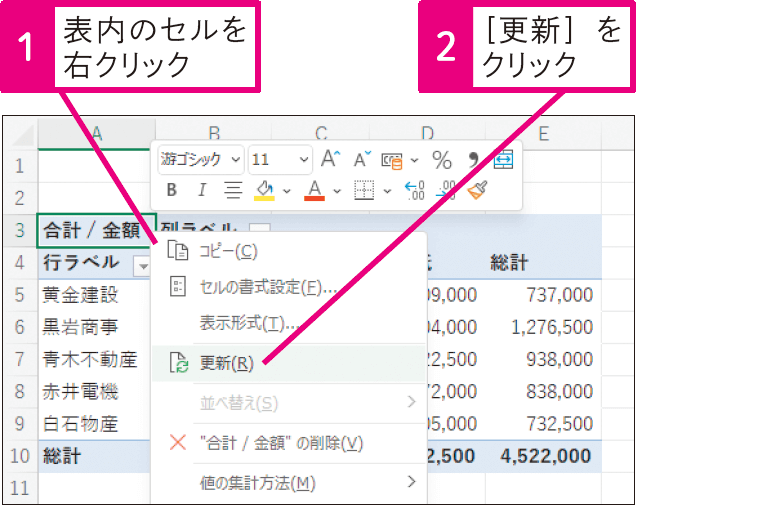Select the value 732,500
The height and width of the screenshot is (505, 783).
click(x=559, y=424)
